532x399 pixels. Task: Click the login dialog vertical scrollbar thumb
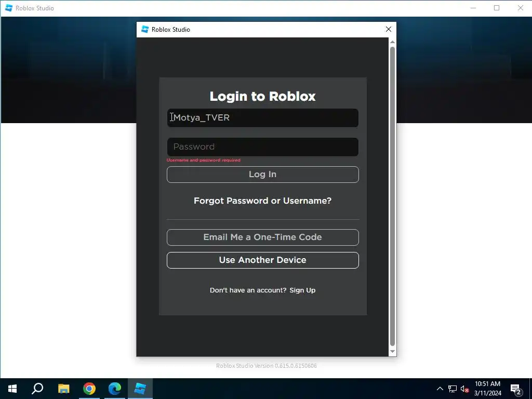[392, 196]
